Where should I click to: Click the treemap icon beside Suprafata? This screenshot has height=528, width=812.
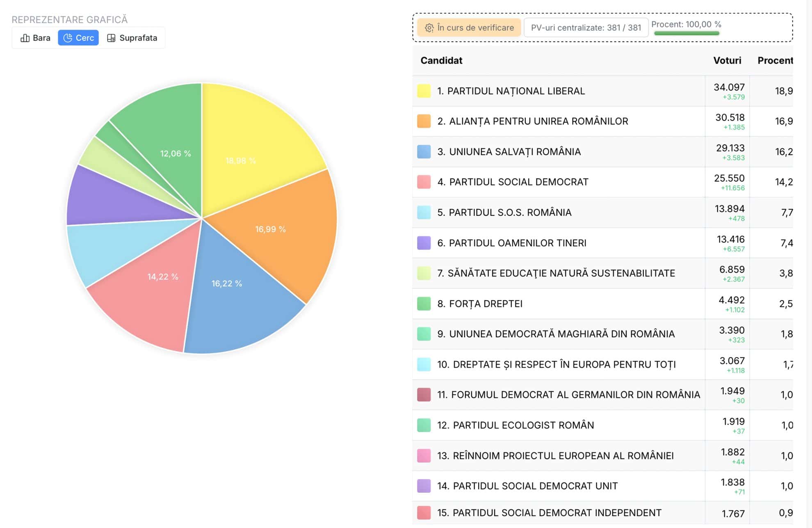pyautogui.click(x=111, y=38)
